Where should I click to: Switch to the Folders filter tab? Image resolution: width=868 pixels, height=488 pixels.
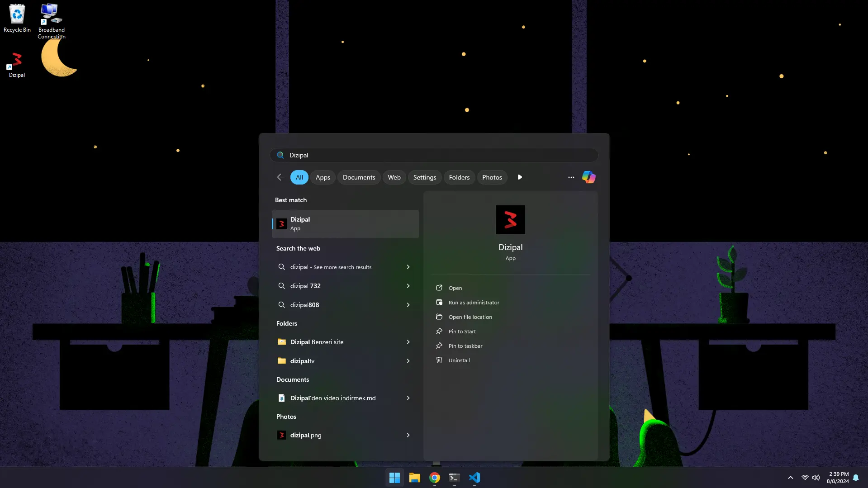click(459, 177)
